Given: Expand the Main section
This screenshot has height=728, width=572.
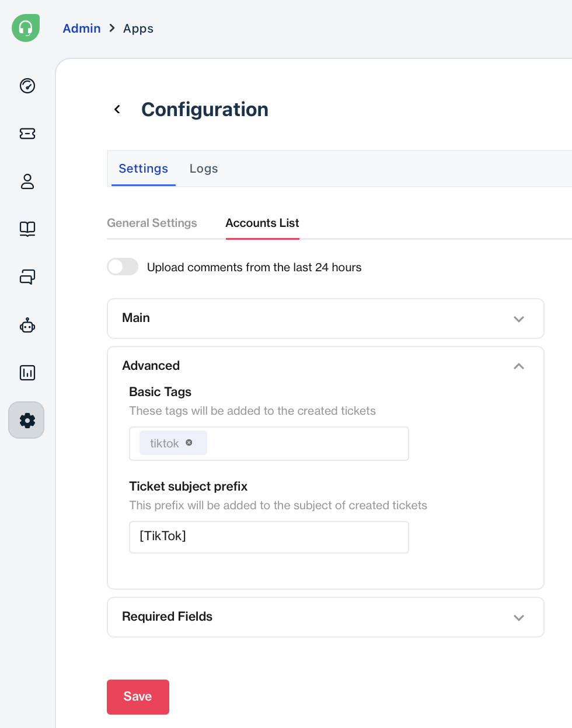Looking at the screenshot, I should click(x=326, y=318).
